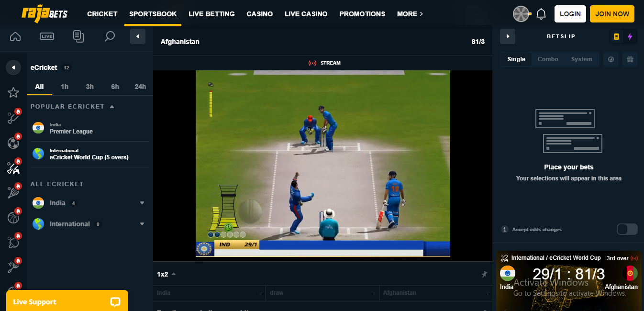Open bet history via the clock icon
Viewport: 644px width, 311px height.
(611, 59)
